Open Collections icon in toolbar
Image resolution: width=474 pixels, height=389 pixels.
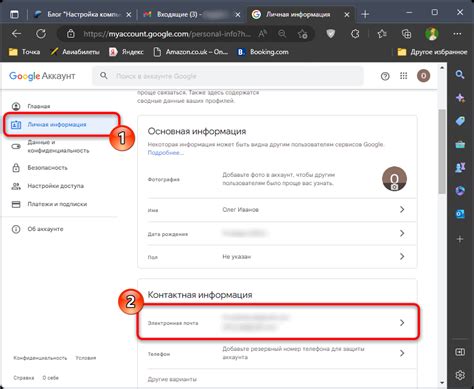tap(406, 34)
